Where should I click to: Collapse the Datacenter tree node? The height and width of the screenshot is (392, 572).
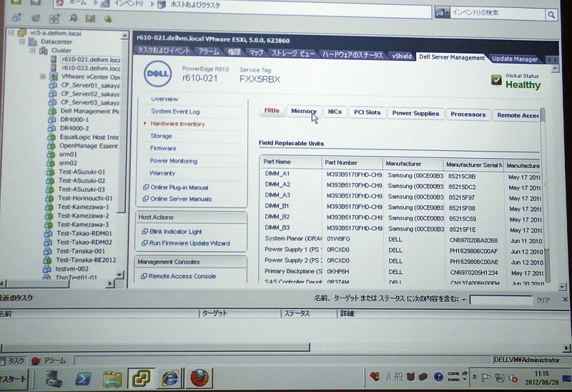click(21, 41)
